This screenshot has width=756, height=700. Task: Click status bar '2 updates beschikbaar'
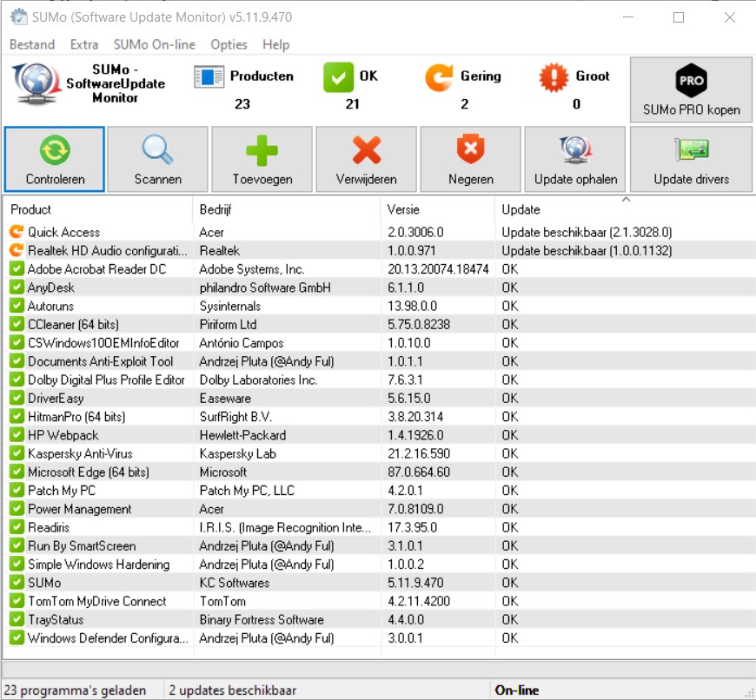(x=232, y=690)
